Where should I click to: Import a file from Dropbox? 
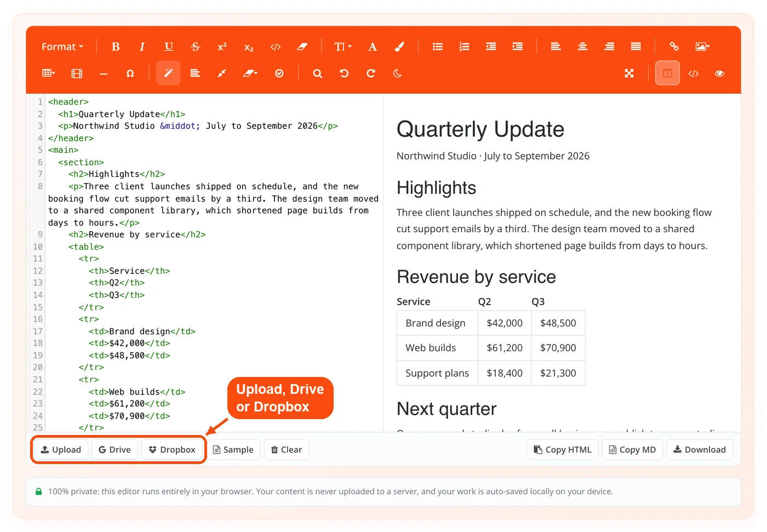172,450
